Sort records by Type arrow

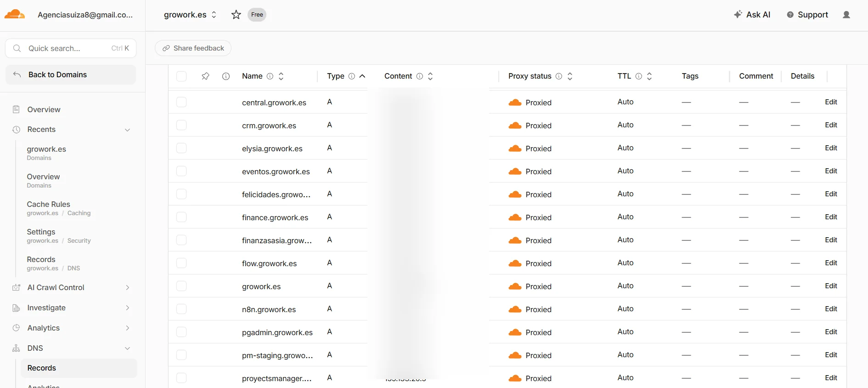[x=362, y=76]
